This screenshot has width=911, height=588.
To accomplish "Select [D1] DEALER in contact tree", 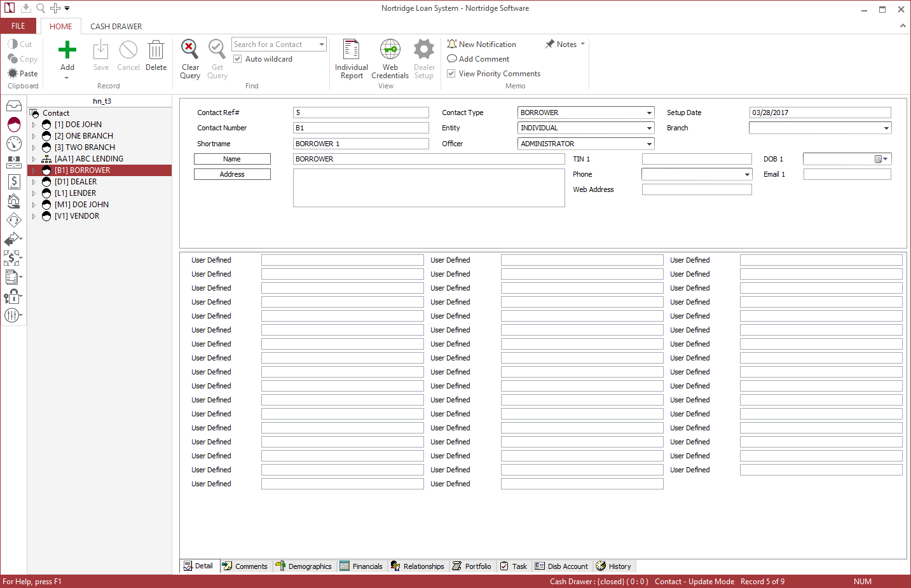I will [75, 182].
